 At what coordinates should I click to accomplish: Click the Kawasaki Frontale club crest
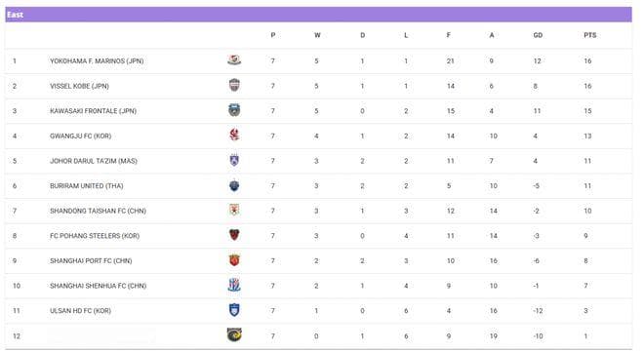tap(234, 110)
